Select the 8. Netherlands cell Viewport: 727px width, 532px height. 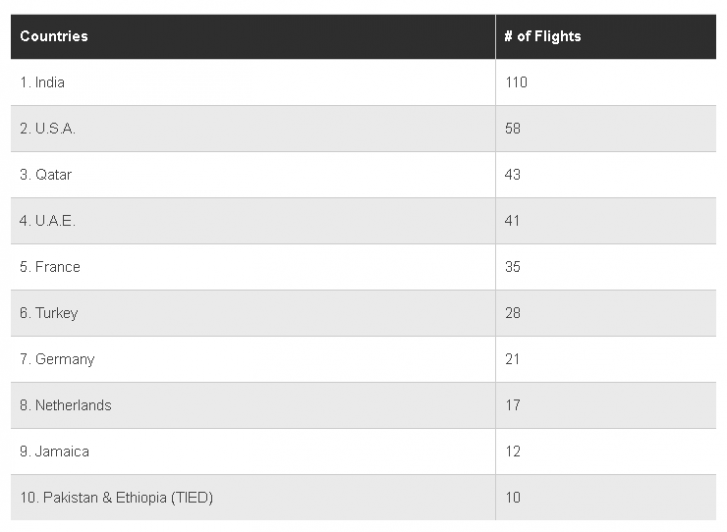[253, 405]
